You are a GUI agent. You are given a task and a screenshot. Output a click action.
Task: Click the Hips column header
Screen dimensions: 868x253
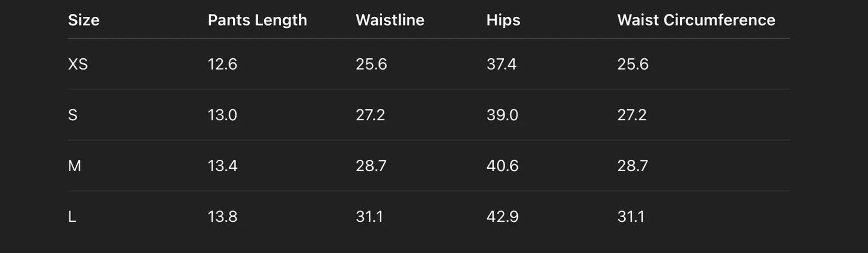pyautogui.click(x=503, y=20)
